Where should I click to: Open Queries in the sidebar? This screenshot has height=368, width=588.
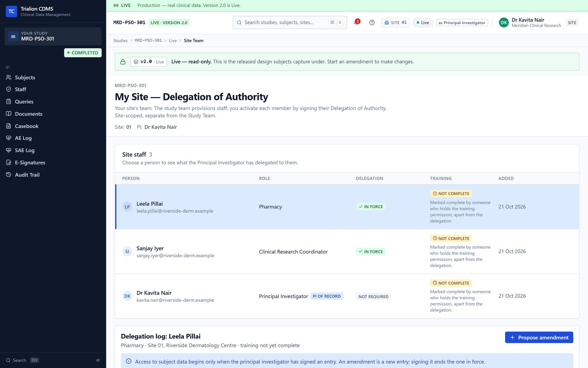pos(53,102)
